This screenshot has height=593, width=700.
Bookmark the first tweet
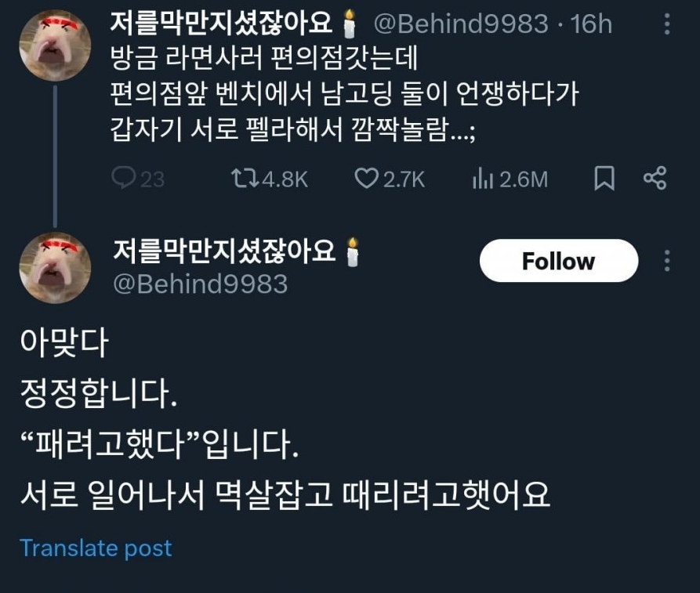coord(604,179)
